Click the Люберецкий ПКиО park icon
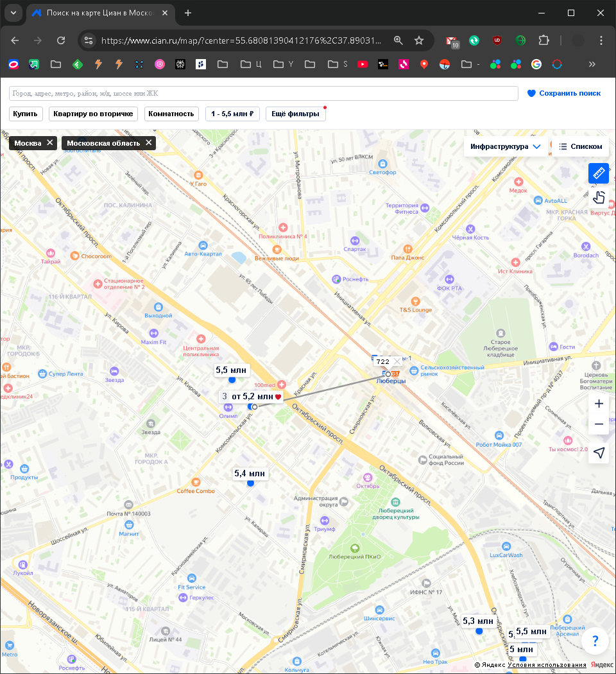 pos(355,548)
